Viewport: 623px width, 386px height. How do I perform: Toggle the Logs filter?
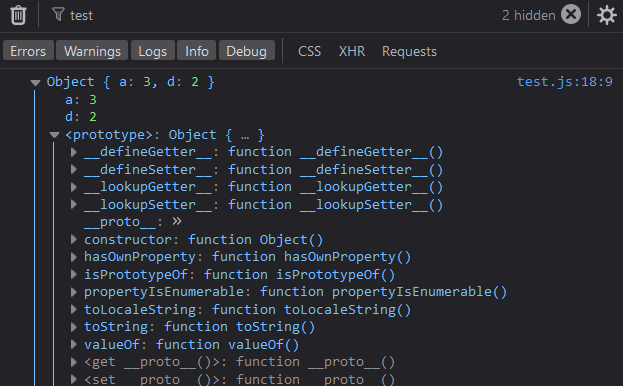tap(153, 51)
